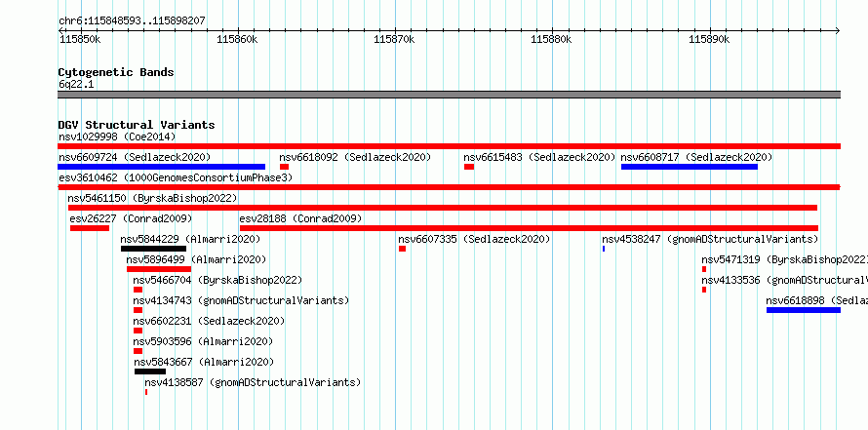868x430 pixels.
Task: Open the nsv6602231 (Sedlazeck2020) label
Action: tap(209, 321)
